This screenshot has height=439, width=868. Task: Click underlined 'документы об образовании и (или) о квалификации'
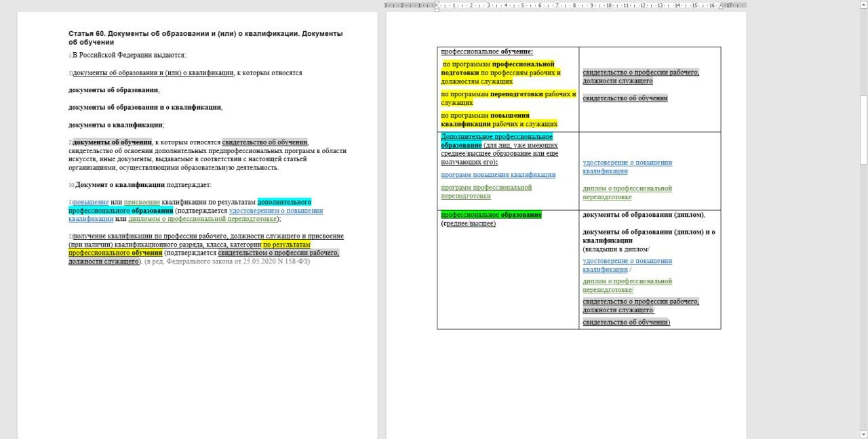pyautogui.click(x=153, y=72)
